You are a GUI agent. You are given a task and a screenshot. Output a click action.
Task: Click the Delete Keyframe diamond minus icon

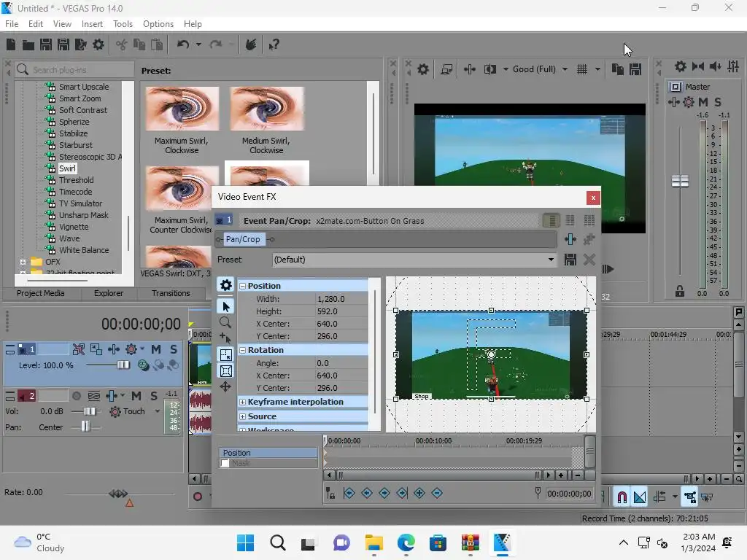[437, 494]
